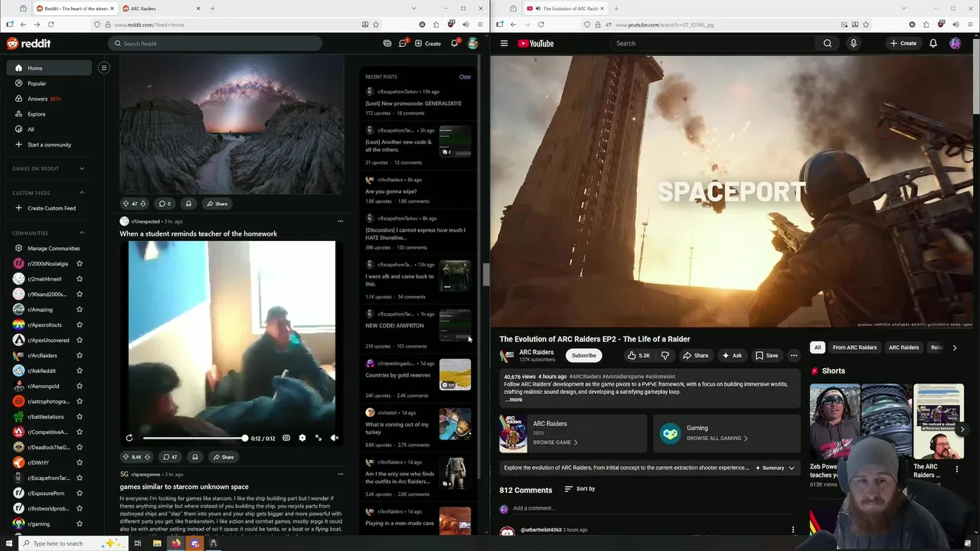Open YouTube guide hamburger menu
Image resolution: width=980 pixels, height=551 pixels.
pos(504,44)
